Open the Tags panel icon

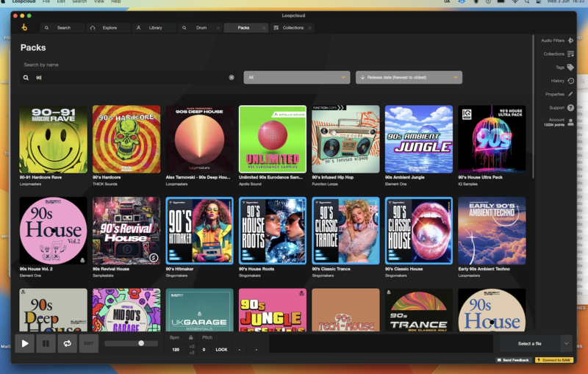[571, 68]
